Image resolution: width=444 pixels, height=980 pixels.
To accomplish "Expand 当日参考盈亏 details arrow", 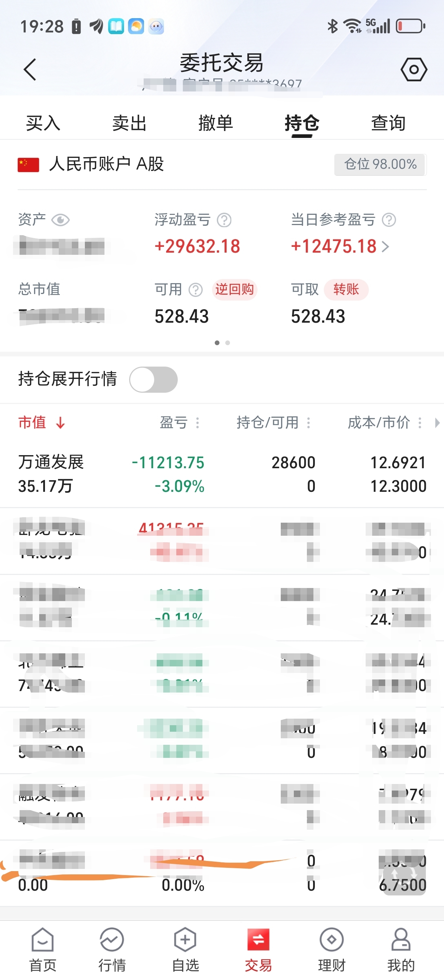I will (386, 246).
